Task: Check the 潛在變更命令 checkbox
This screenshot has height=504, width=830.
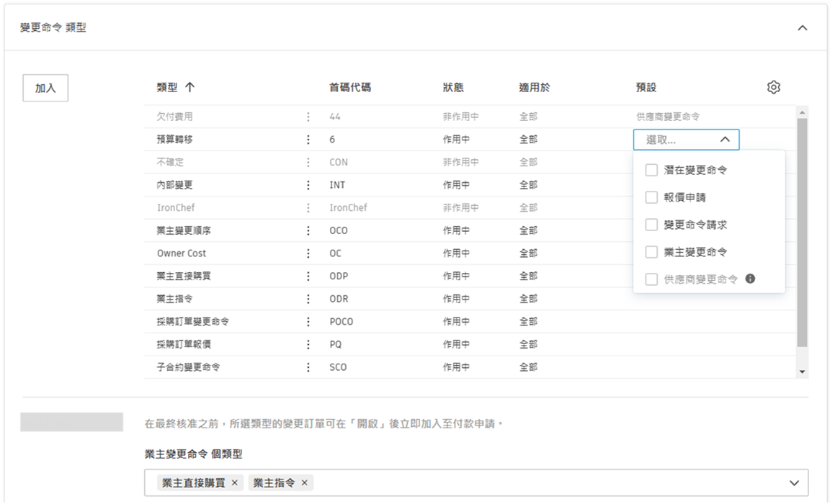Action: point(651,169)
